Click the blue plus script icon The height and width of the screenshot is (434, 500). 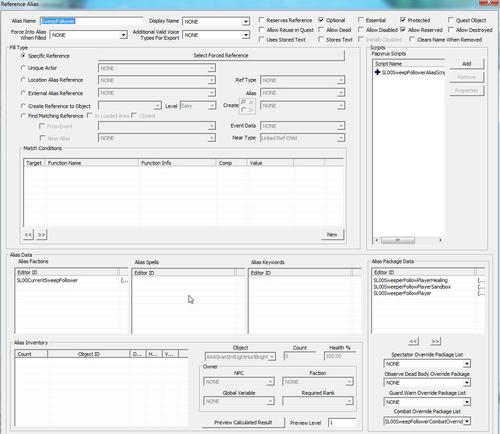(x=377, y=72)
